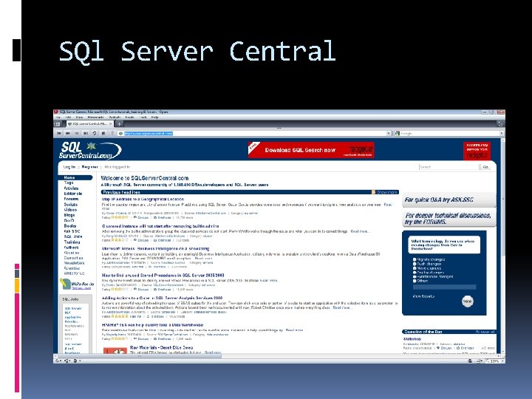This screenshot has width=532, height=399.
Task: Select the Other poll option
Action: click(x=415, y=282)
